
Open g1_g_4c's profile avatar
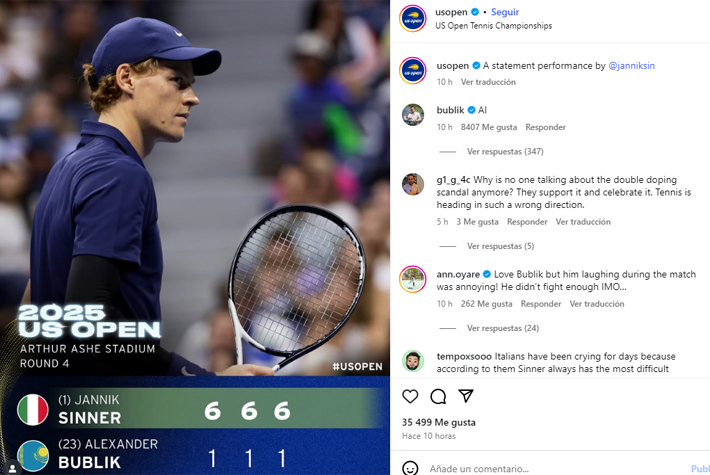[x=413, y=184]
